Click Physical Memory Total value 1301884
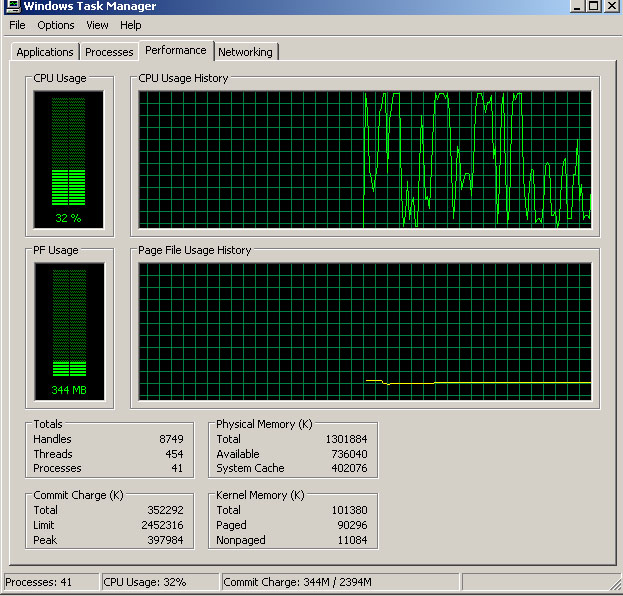Screen dimensions: 623x596 point(346,439)
